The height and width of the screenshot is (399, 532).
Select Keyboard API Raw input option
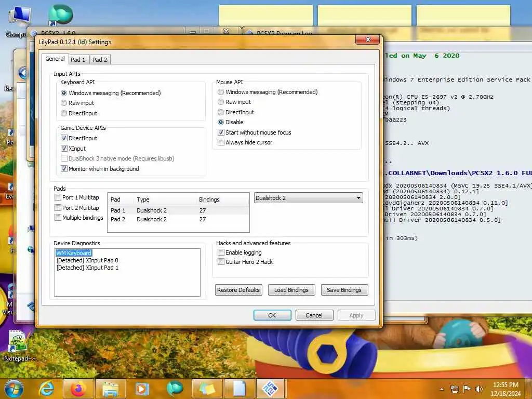tap(77, 103)
